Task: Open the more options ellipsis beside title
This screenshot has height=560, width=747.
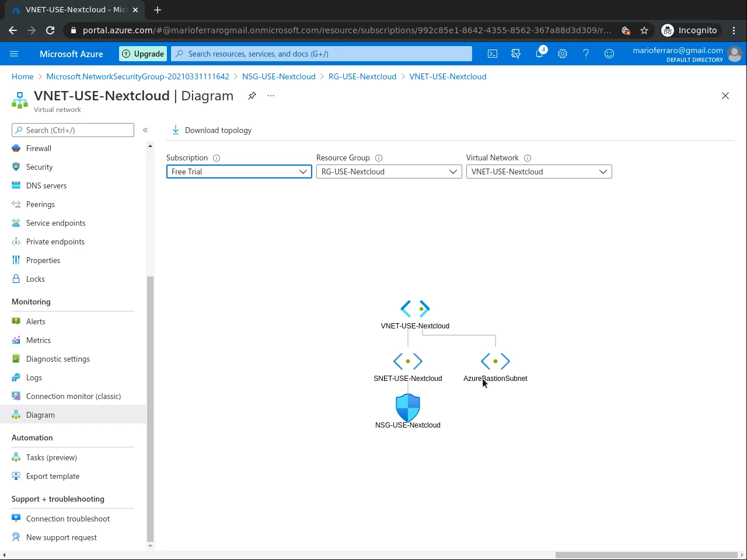Action: [x=271, y=96]
